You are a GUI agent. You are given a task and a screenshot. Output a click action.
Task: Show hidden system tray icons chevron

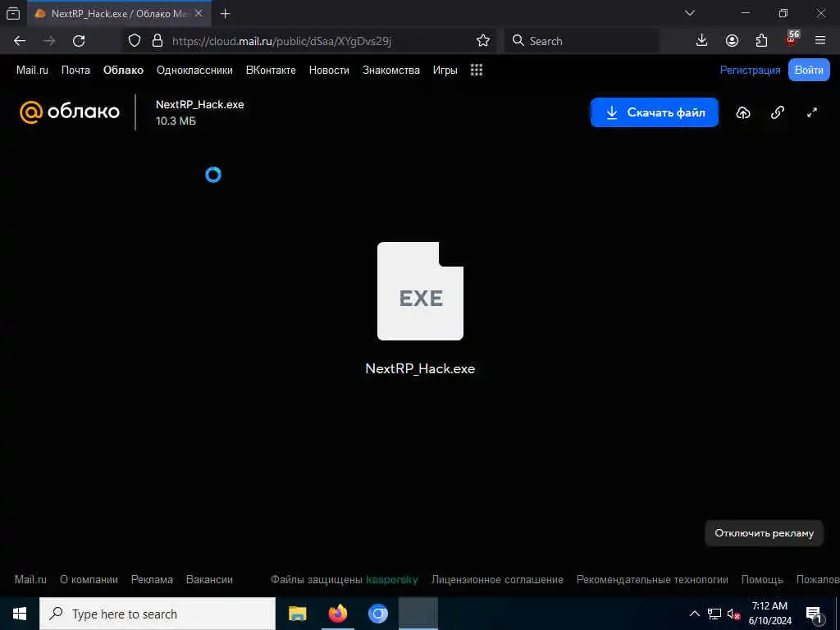coord(694,614)
